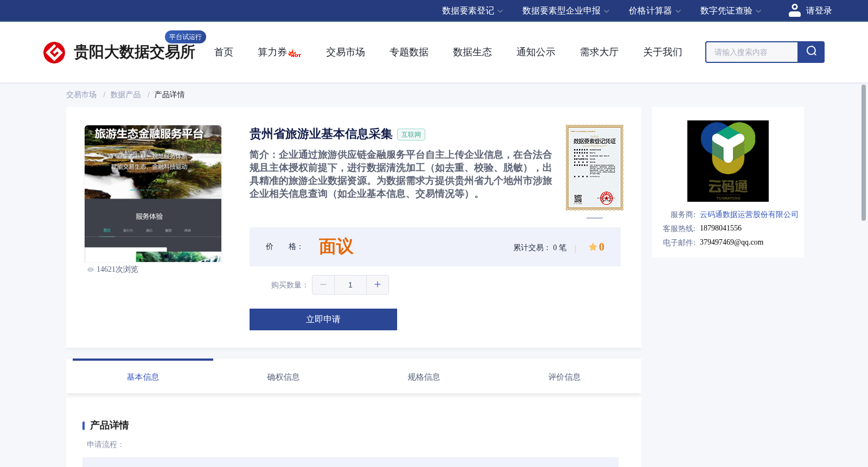The width and height of the screenshot is (868, 467).
Task: Click the search magnifier button
Action: point(811,52)
